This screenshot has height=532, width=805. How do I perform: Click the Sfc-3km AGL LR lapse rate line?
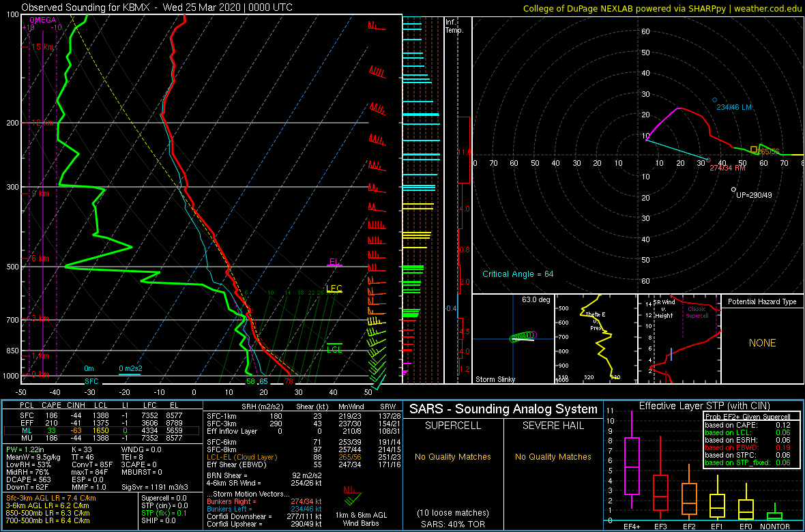[x=51, y=499]
